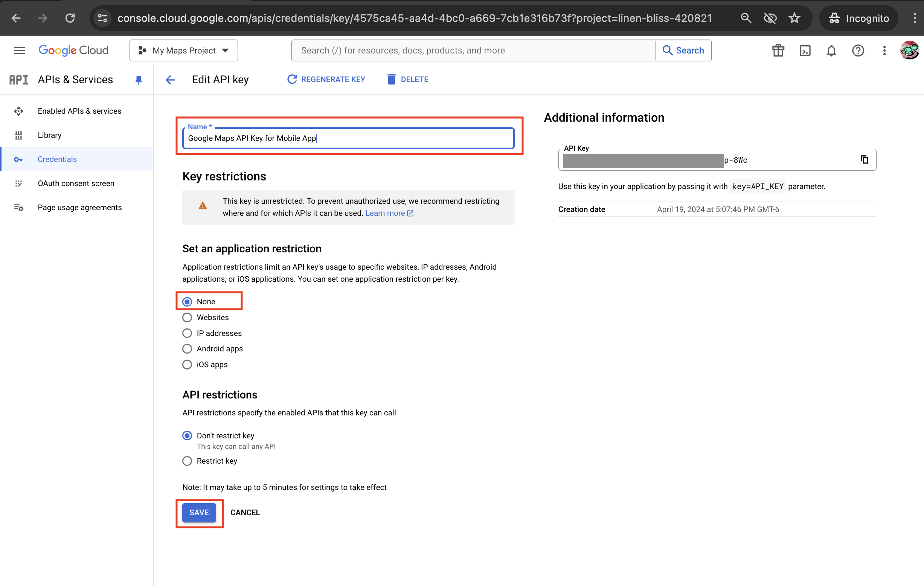Go to OAuth consent screen
The image size is (924, 586).
[76, 183]
